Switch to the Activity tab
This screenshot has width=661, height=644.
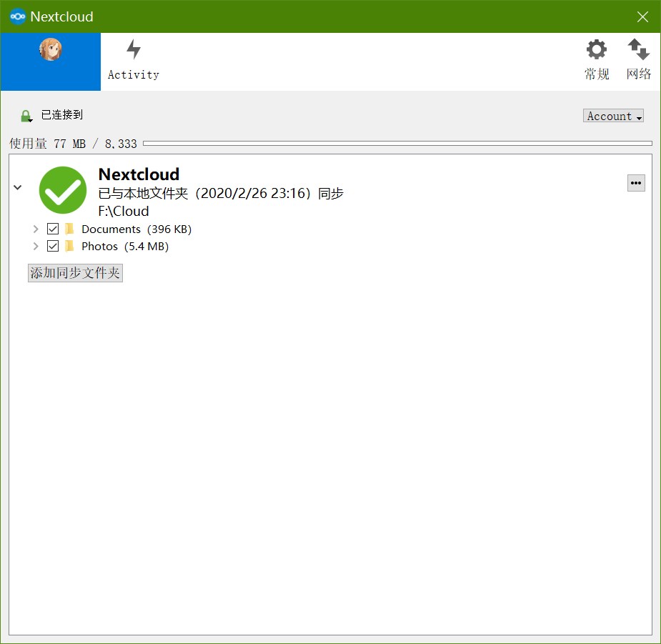133,61
